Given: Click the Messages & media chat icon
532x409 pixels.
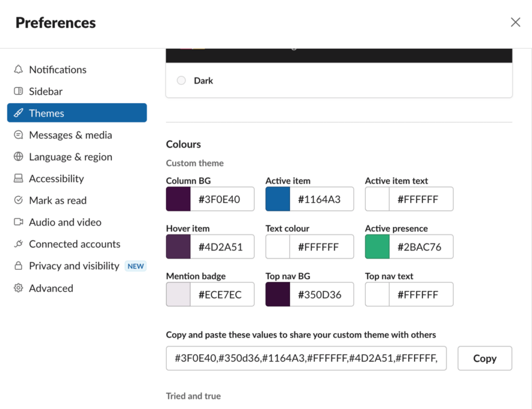Looking at the screenshot, I should click(x=19, y=135).
